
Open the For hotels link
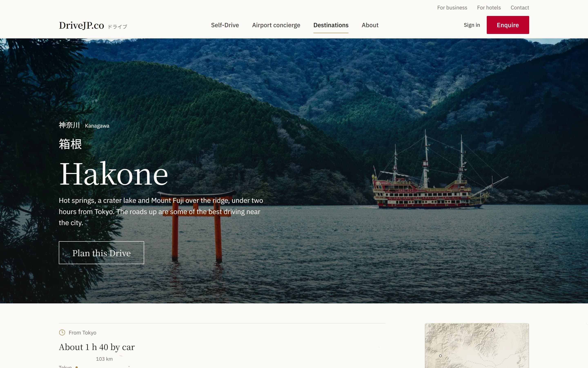489,8
